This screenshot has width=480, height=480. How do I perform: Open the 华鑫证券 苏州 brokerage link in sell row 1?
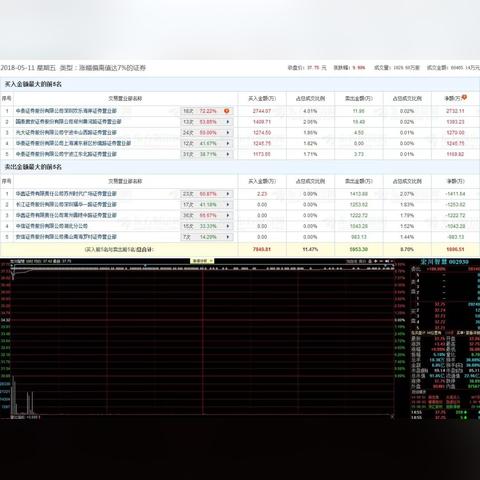click(66, 194)
